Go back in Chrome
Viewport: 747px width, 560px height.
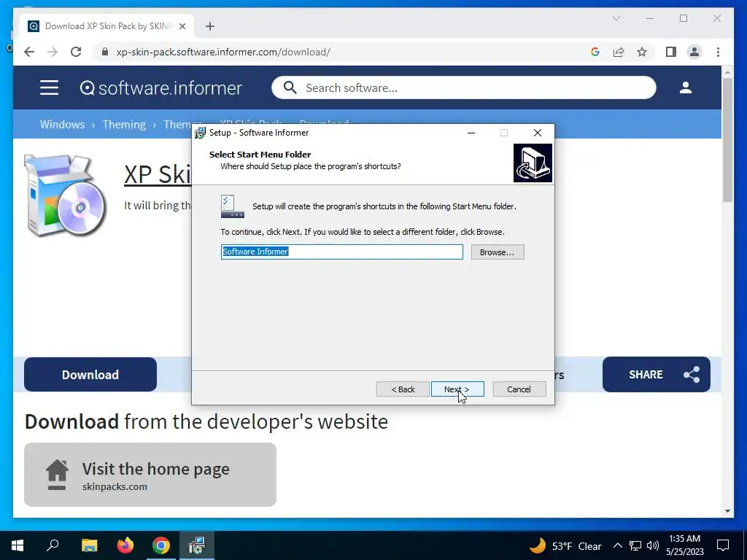[x=29, y=52]
